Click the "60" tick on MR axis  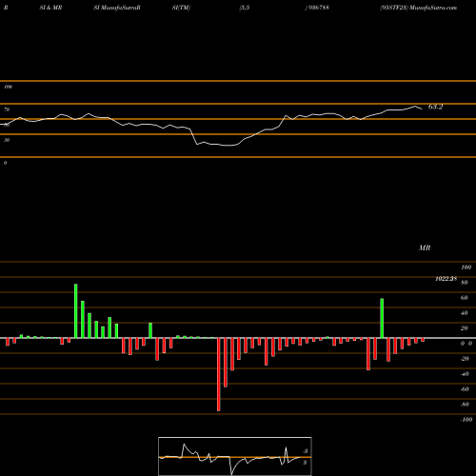465,298
